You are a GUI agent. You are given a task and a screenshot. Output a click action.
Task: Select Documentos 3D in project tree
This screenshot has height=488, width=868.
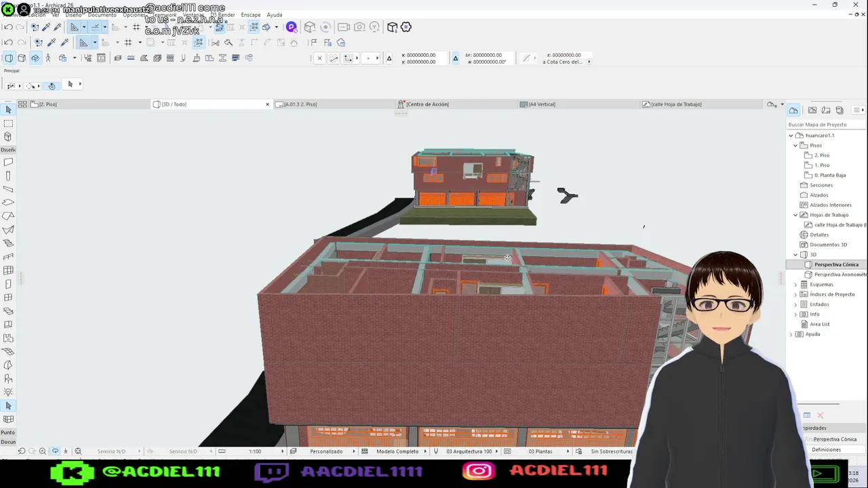click(828, 245)
